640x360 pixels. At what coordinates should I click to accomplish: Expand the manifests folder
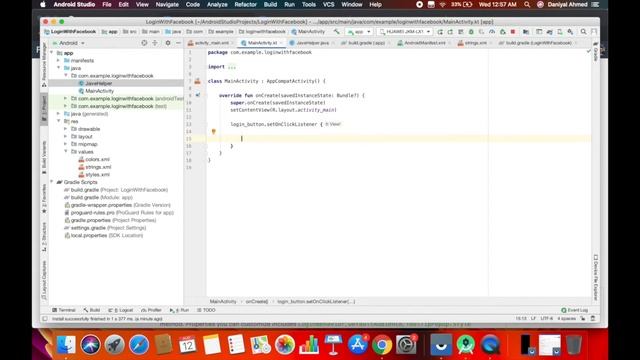tap(59, 60)
